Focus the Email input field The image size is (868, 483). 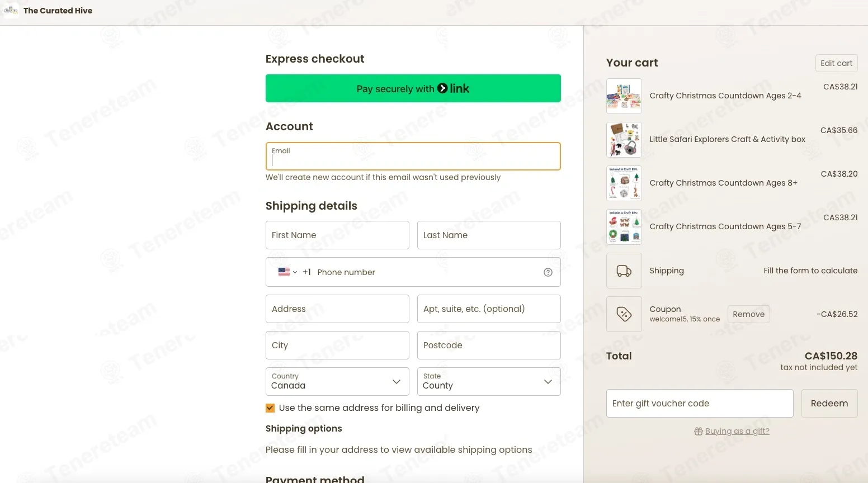click(x=413, y=156)
